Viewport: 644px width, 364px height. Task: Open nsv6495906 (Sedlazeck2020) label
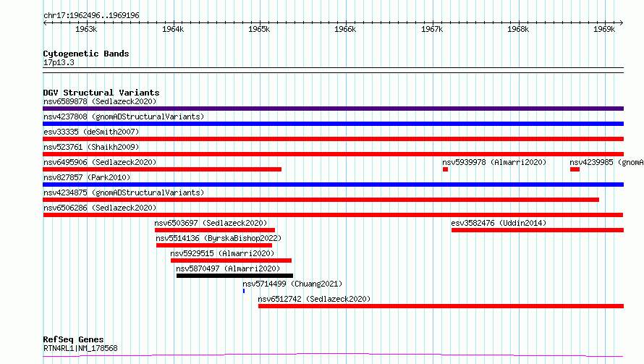[x=100, y=162]
